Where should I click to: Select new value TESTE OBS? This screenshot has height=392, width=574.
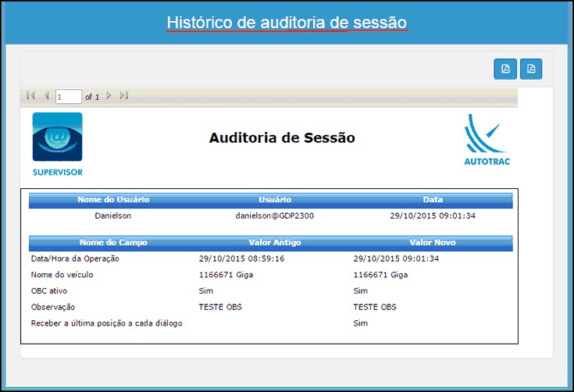tap(375, 307)
